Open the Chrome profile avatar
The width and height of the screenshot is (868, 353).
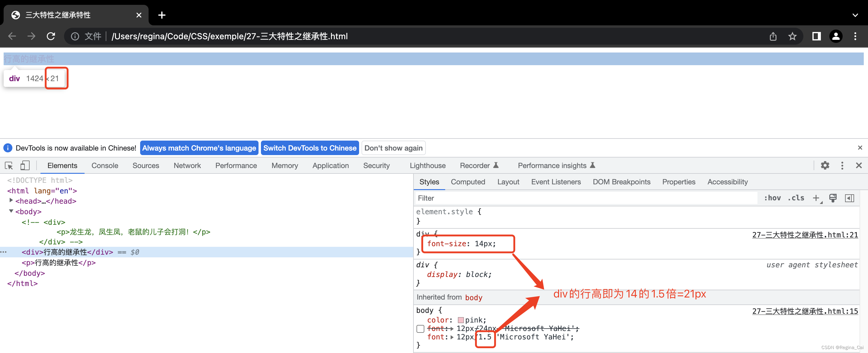pyautogui.click(x=836, y=36)
